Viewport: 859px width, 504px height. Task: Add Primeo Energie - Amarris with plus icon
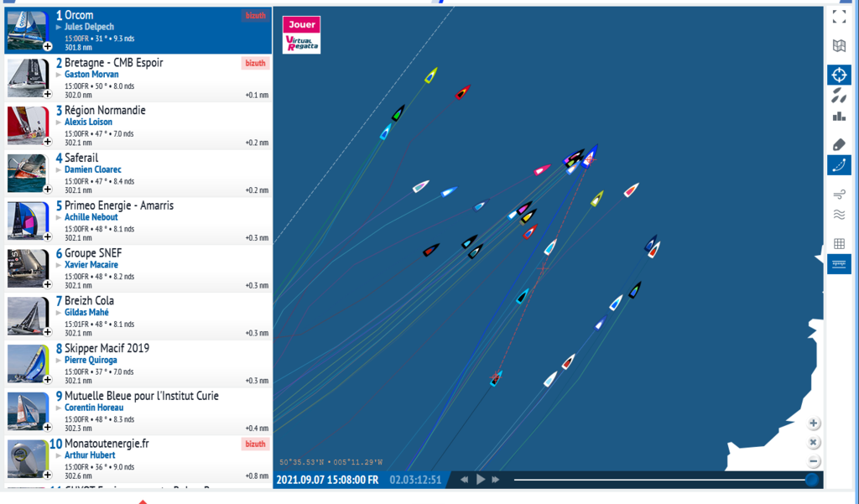(48, 237)
